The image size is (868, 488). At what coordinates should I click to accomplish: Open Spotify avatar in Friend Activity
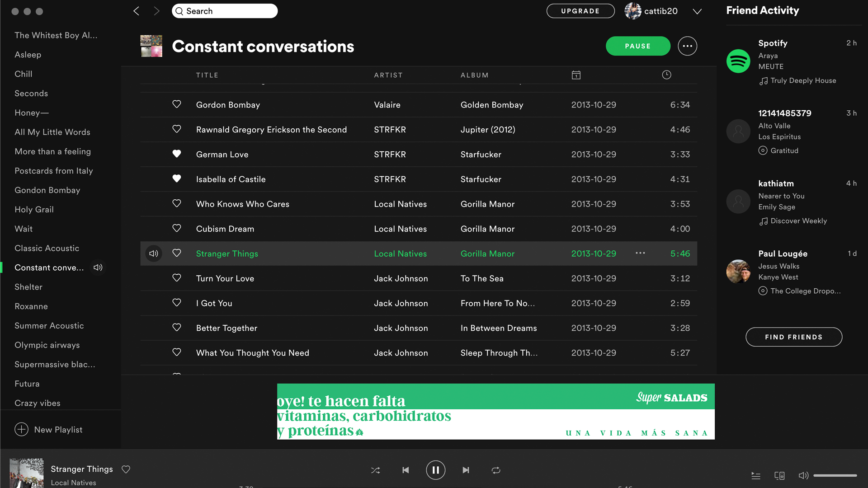tap(738, 61)
